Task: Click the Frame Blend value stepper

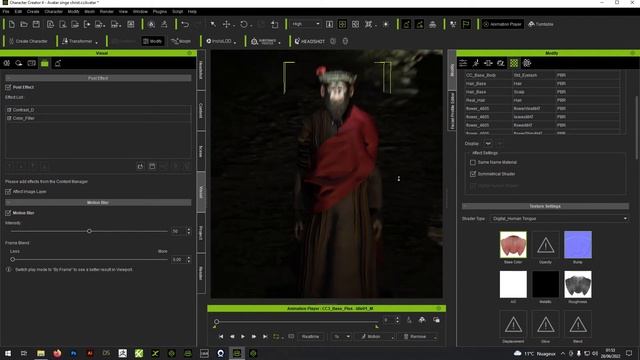Action: pyautogui.click(x=189, y=260)
